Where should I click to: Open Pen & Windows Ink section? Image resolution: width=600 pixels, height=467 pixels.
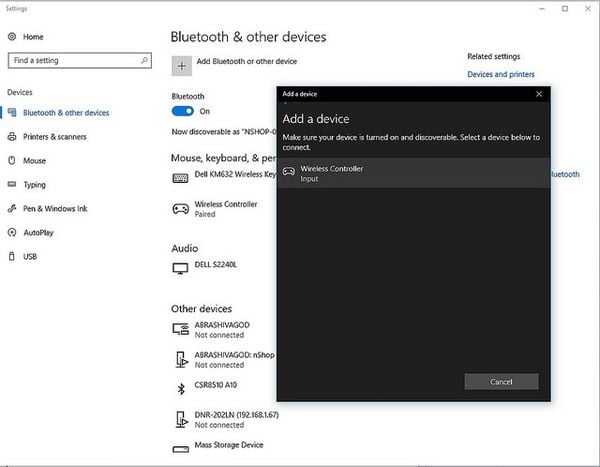click(x=55, y=208)
